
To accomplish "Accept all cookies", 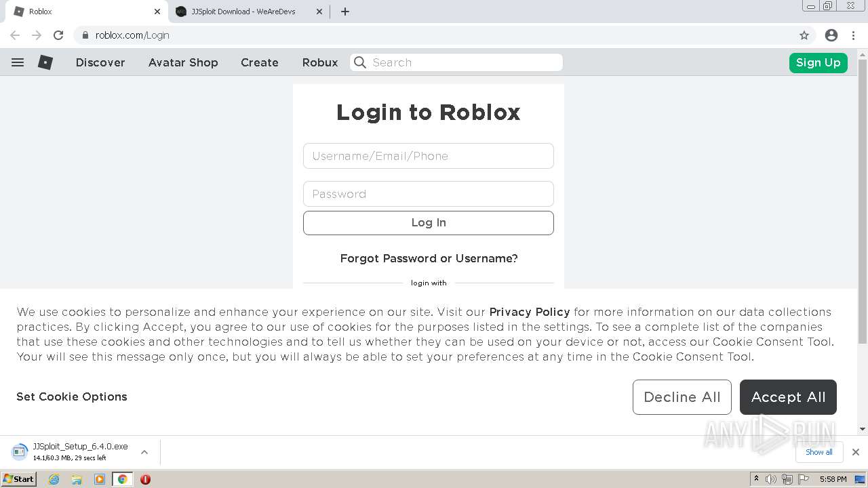I will [x=788, y=397].
